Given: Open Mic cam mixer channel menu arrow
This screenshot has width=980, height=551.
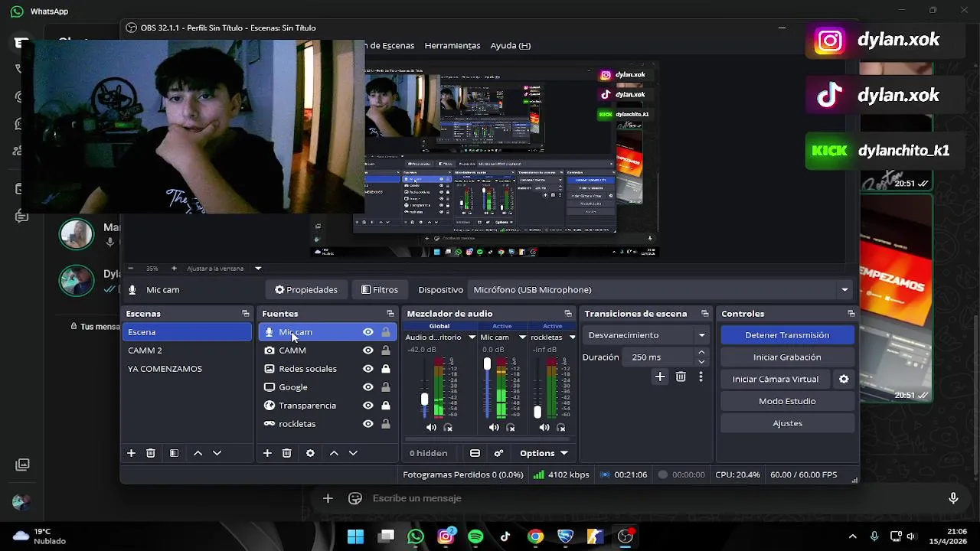Looking at the screenshot, I should [x=523, y=337].
